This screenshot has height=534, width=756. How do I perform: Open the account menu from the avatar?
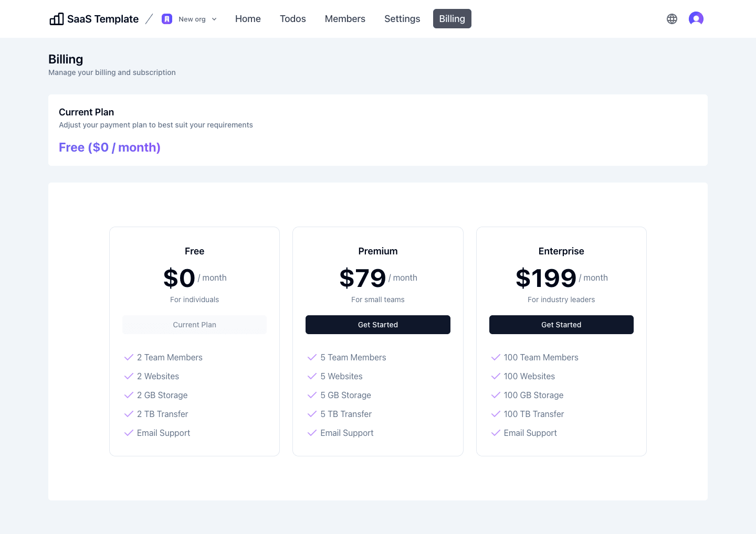point(696,18)
